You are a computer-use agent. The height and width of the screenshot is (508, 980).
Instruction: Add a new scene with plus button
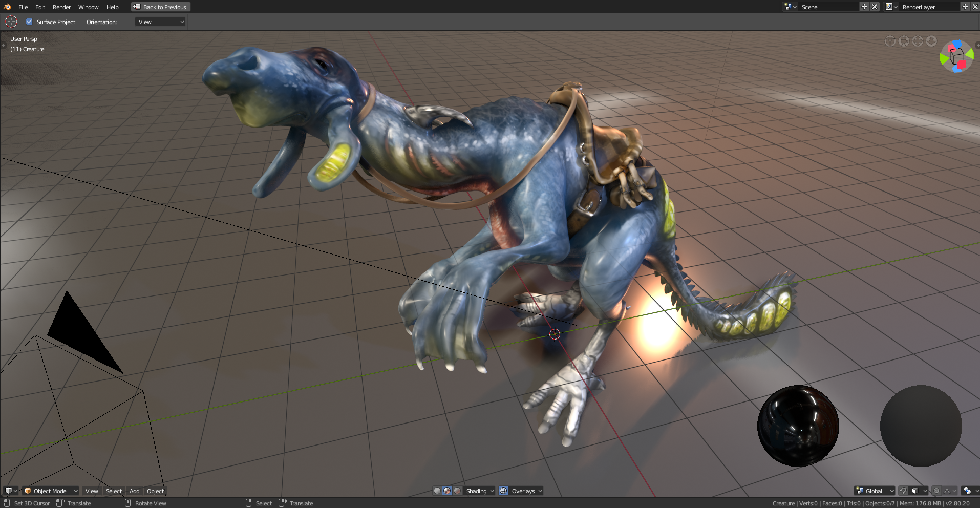(864, 7)
